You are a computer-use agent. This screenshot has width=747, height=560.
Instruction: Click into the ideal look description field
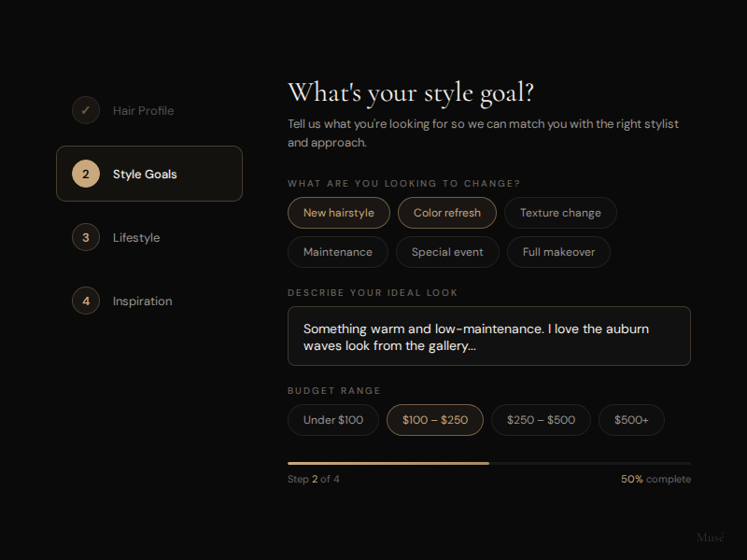(488, 336)
